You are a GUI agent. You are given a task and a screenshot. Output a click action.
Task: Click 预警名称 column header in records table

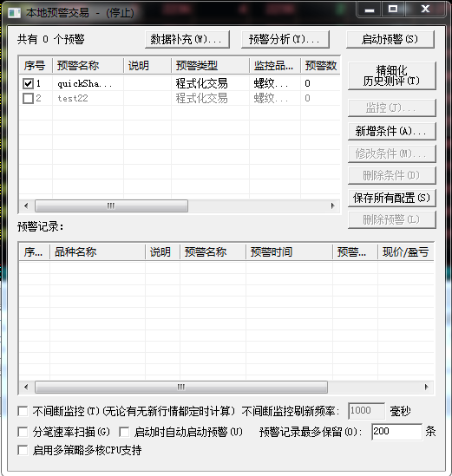coord(213,251)
